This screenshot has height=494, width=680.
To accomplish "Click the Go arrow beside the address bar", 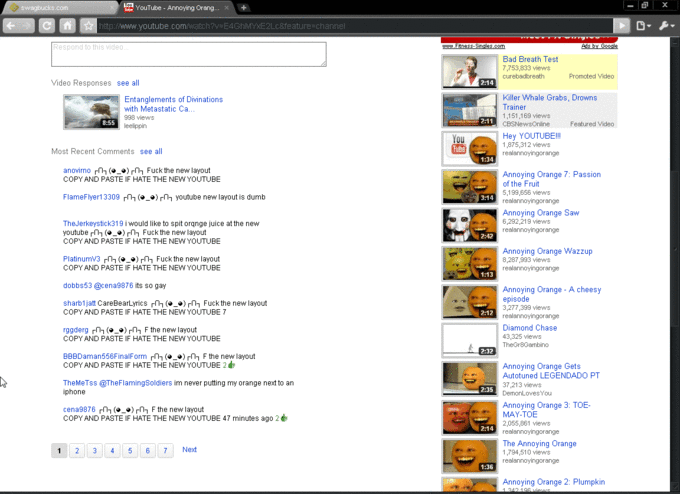I will [621, 26].
